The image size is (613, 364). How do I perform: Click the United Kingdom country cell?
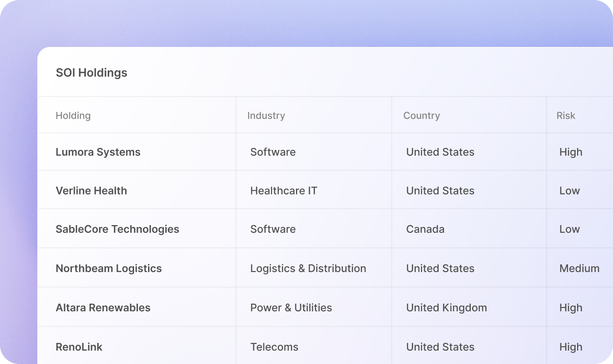446,307
